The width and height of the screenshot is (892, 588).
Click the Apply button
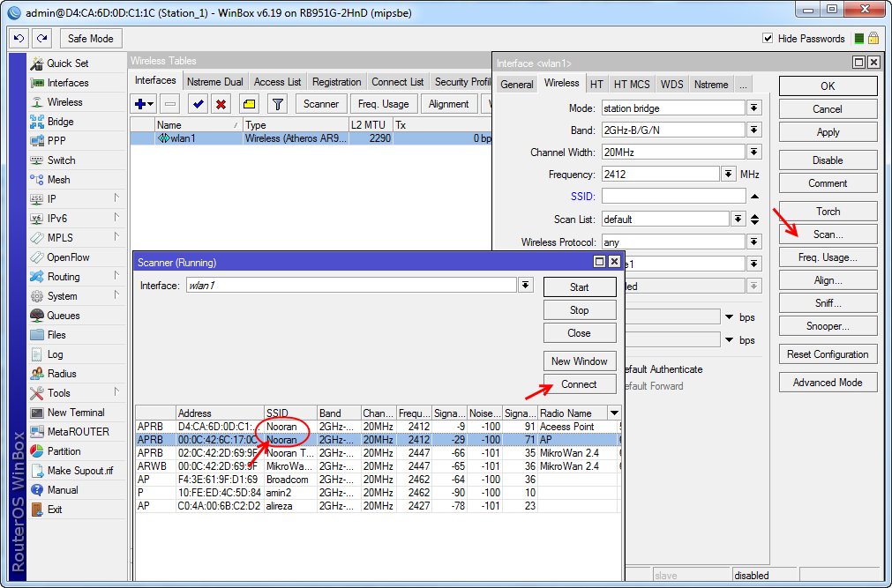tap(828, 132)
